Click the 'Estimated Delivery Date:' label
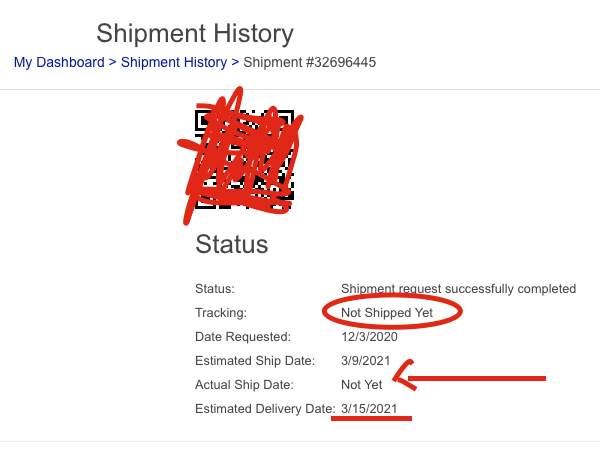This screenshot has width=600, height=451. (x=265, y=409)
